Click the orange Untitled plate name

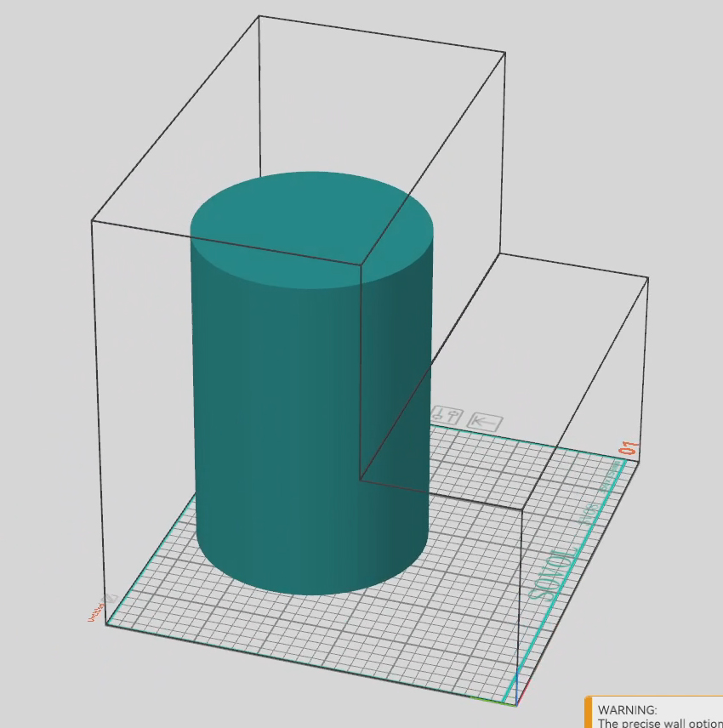pyautogui.click(x=94, y=611)
